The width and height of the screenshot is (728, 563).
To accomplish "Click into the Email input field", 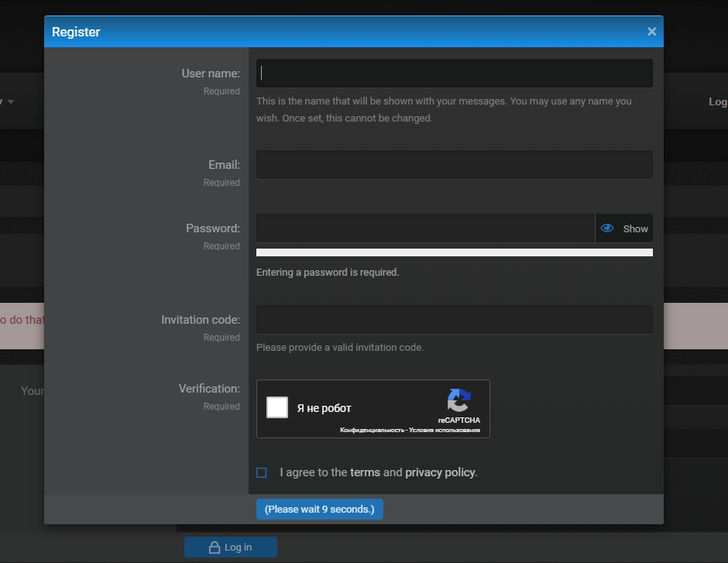I will coord(454,165).
